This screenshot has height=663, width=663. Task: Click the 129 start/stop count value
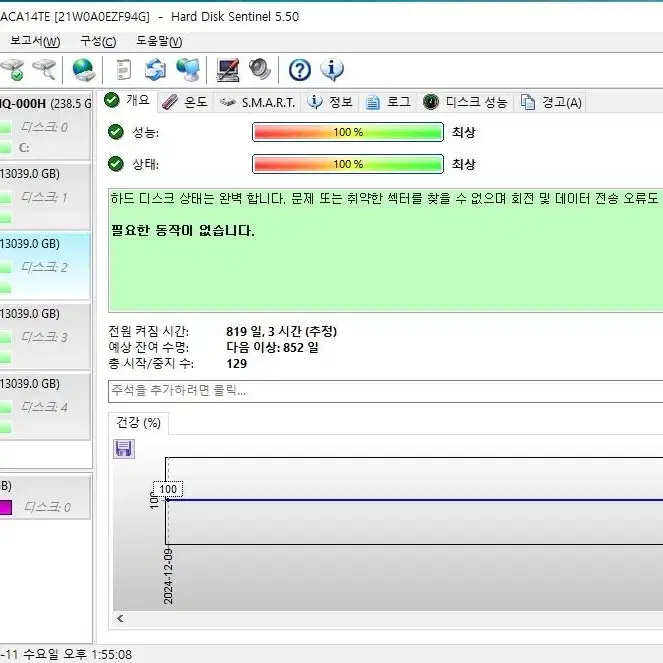[236, 364]
